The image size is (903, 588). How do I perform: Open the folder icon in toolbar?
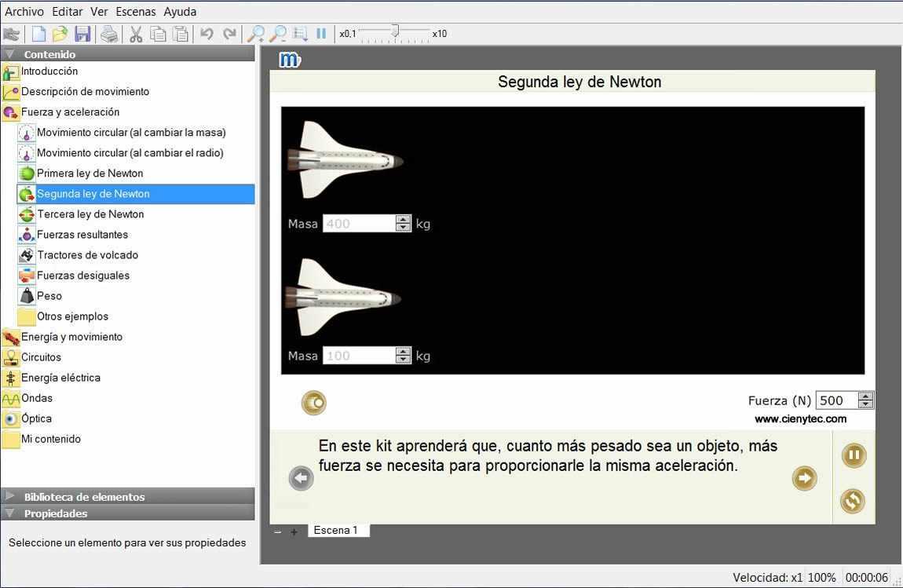click(x=60, y=34)
